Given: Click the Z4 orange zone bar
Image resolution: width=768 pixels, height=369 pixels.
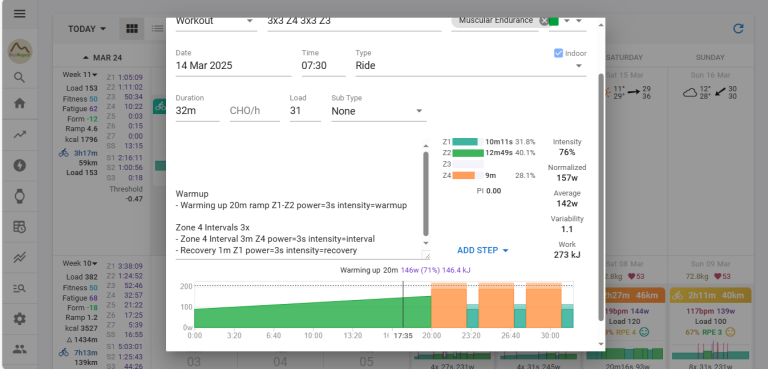Looking at the screenshot, I should coord(463,175).
